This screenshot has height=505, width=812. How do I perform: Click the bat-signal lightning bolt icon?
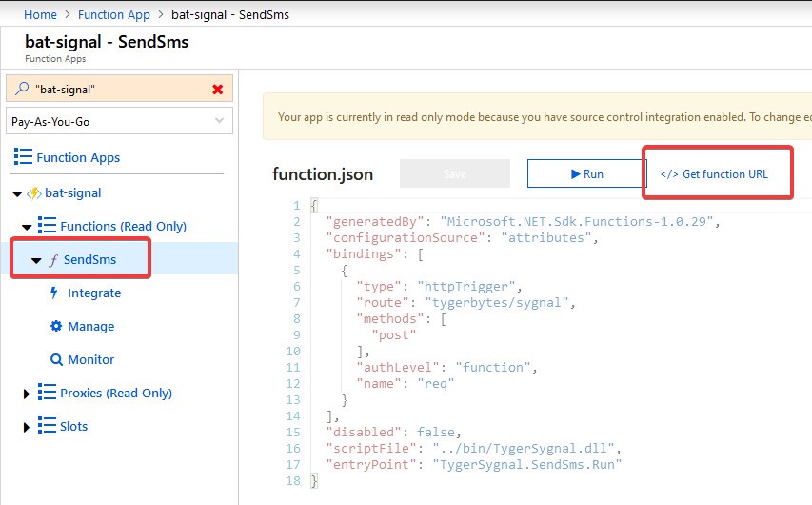tap(33, 193)
